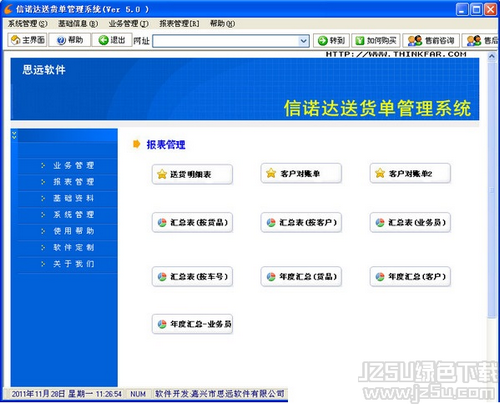500x404 pixels.
Task: Collapse the sidebar with double-chevron icon
Action: [14, 135]
